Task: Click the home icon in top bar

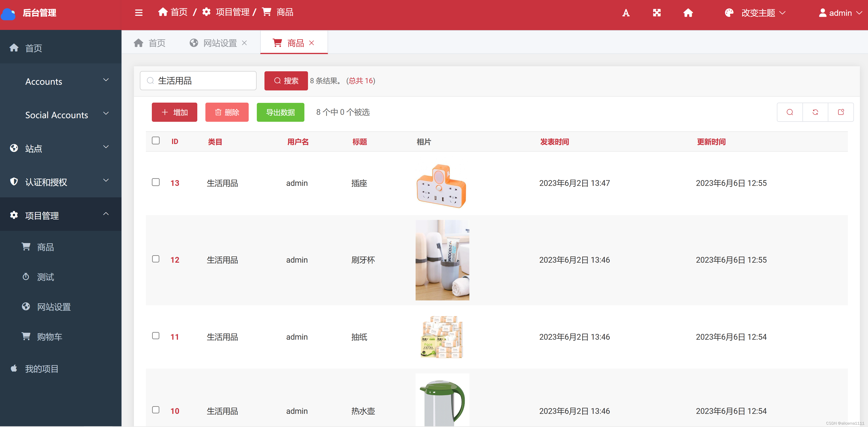Action: click(x=688, y=13)
